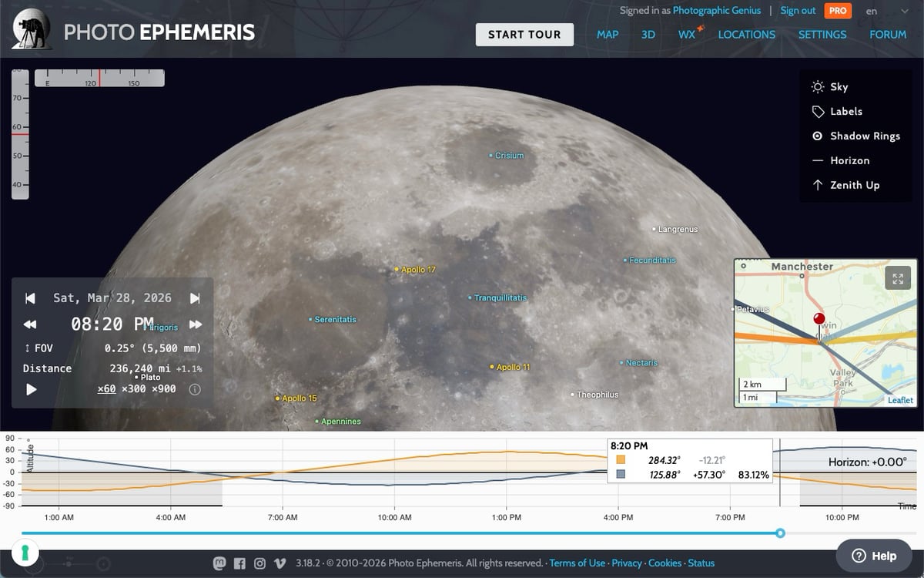The image size is (924, 578).
Task: Fast-forward time with the double-right arrow
Action: tap(196, 324)
